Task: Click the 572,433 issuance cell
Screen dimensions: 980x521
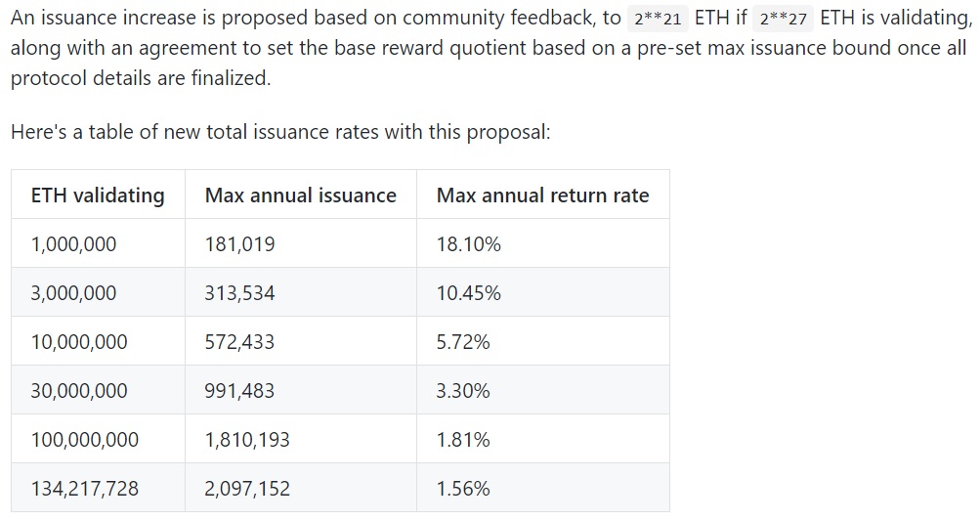Action: (x=239, y=342)
